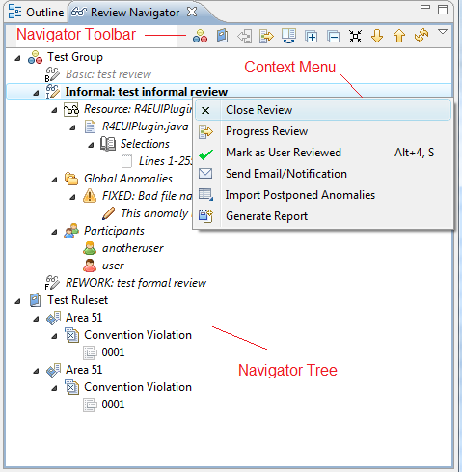
Task: Switch to the Outline tab
Action: [36, 12]
